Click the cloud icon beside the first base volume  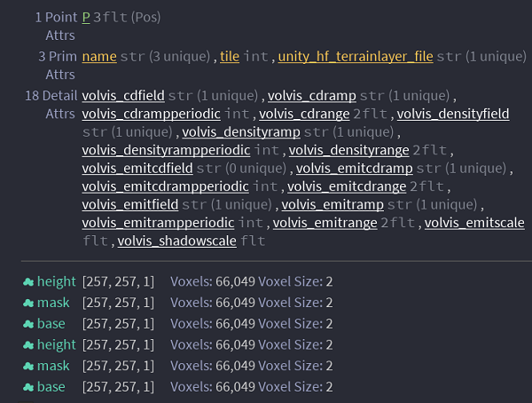pyautogui.click(x=28, y=324)
